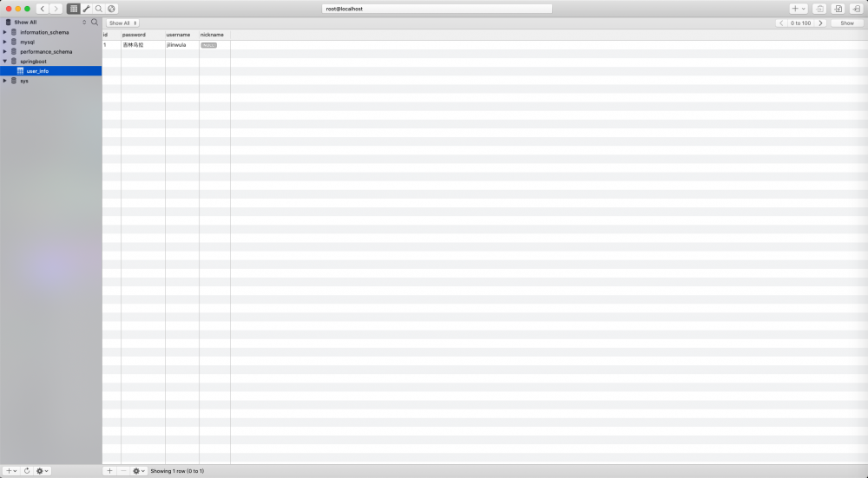Open the top-right plus add dropdown

tap(799, 9)
